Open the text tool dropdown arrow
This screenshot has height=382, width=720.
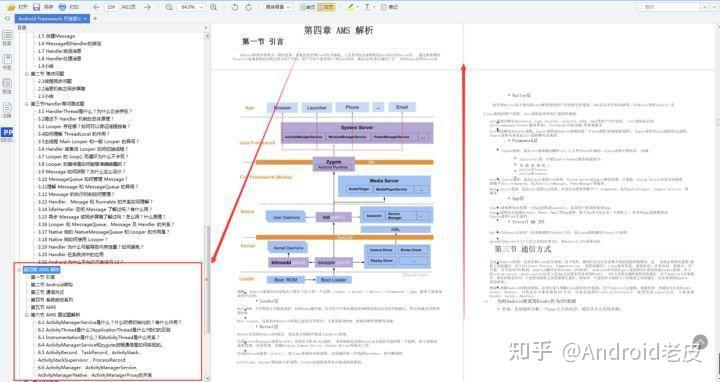374,7
